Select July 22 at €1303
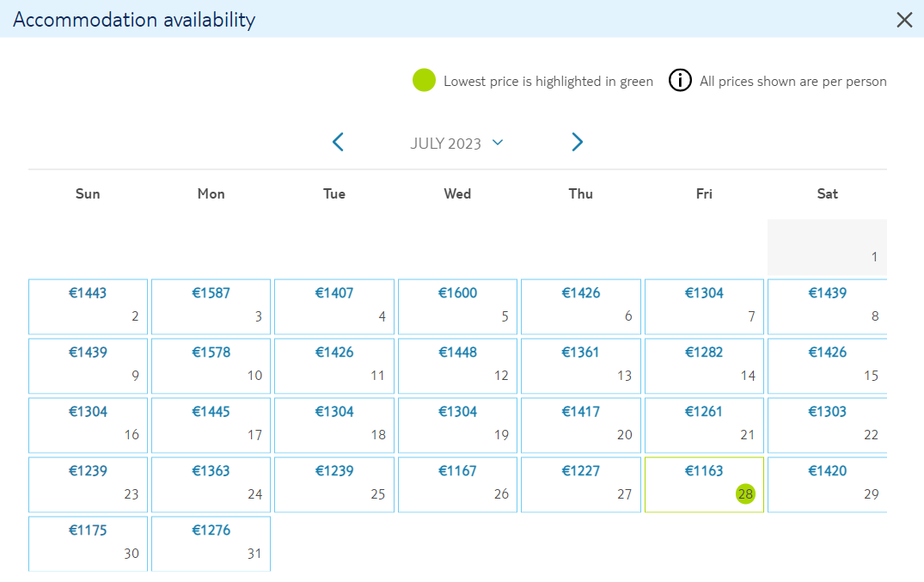 828,426
